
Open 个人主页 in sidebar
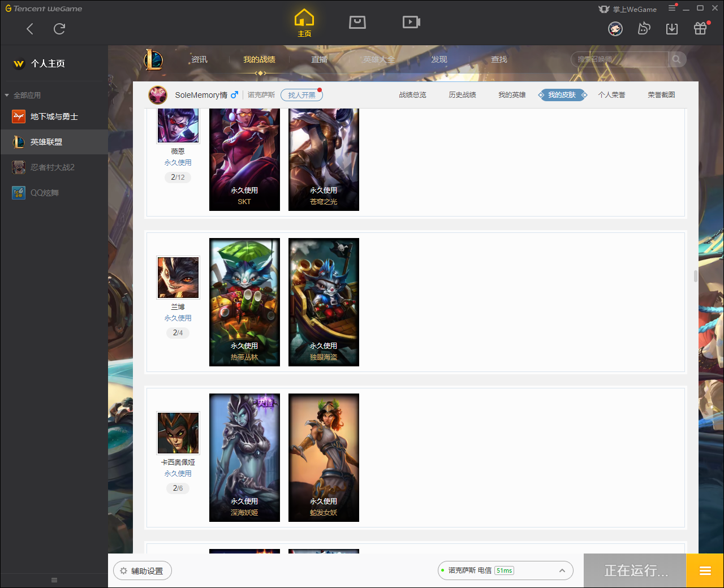(39, 63)
